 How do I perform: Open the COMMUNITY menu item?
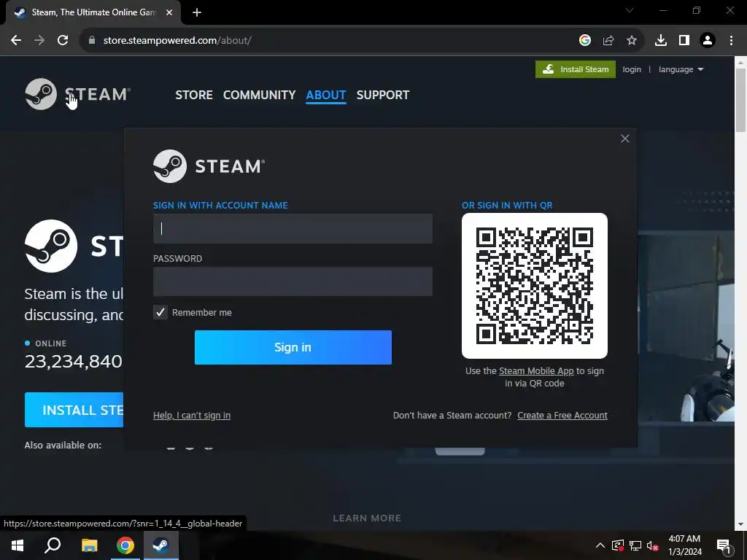[x=259, y=95]
